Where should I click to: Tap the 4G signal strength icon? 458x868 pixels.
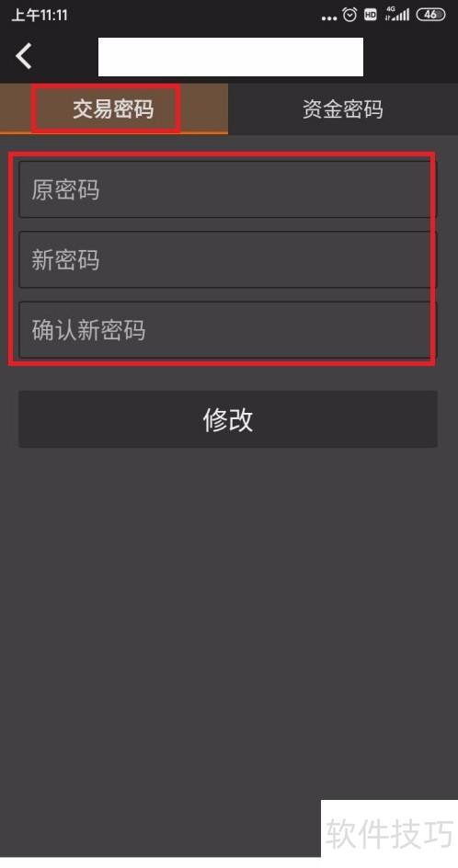pos(397,15)
